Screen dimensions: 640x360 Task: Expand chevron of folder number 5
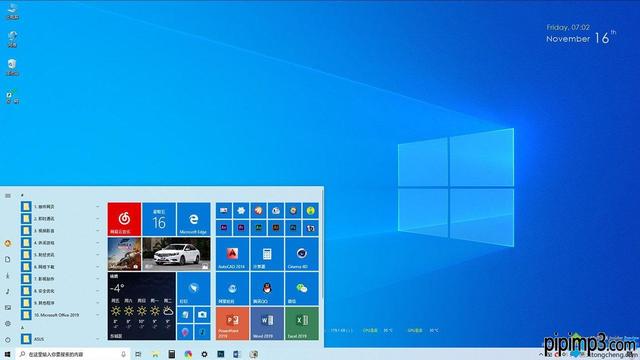click(x=98, y=255)
